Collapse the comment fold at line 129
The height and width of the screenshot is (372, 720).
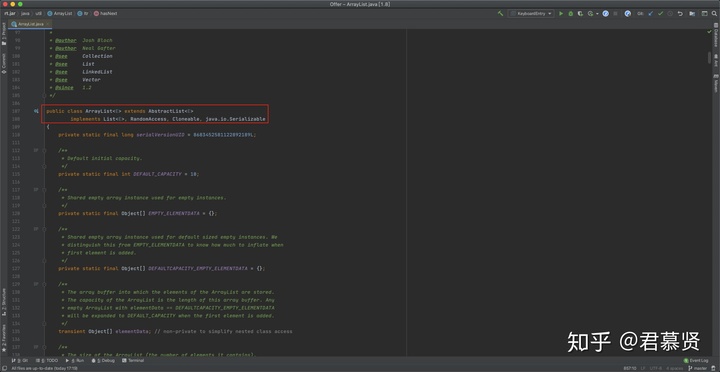pos(45,284)
